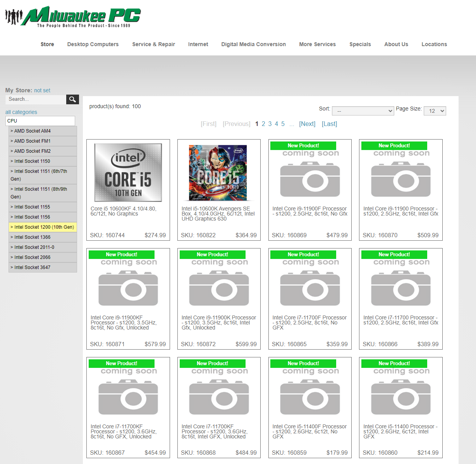This screenshot has width=476, height=464.
Task: Go to results page 5
Action: point(283,124)
